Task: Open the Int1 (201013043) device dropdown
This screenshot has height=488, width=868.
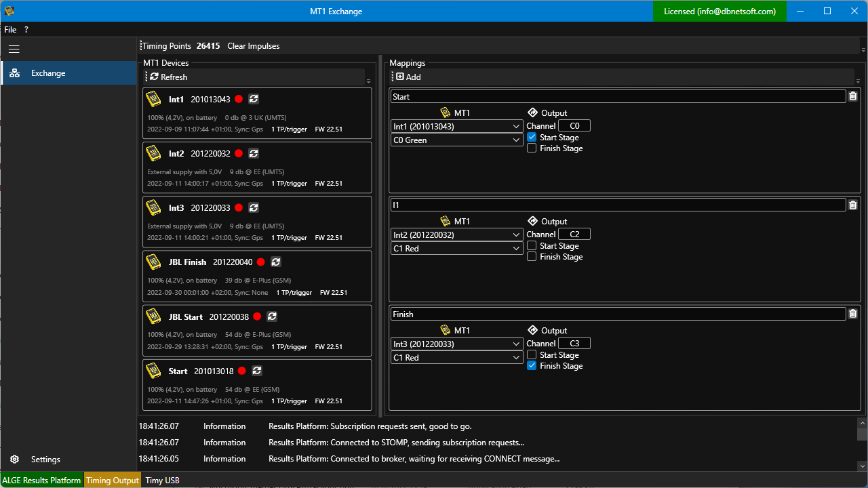Action: pyautogui.click(x=457, y=126)
